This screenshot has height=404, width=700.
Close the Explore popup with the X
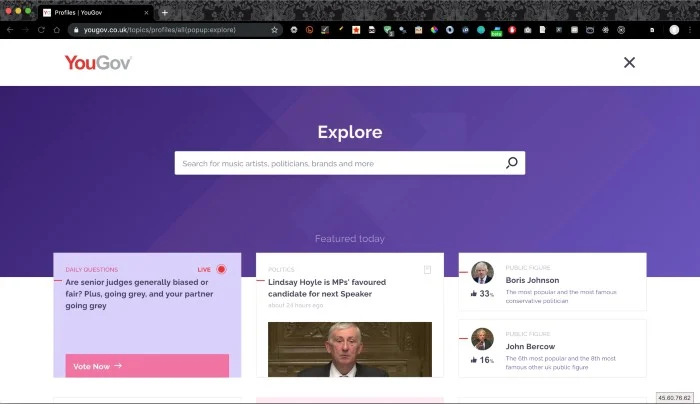coord(629,62)
